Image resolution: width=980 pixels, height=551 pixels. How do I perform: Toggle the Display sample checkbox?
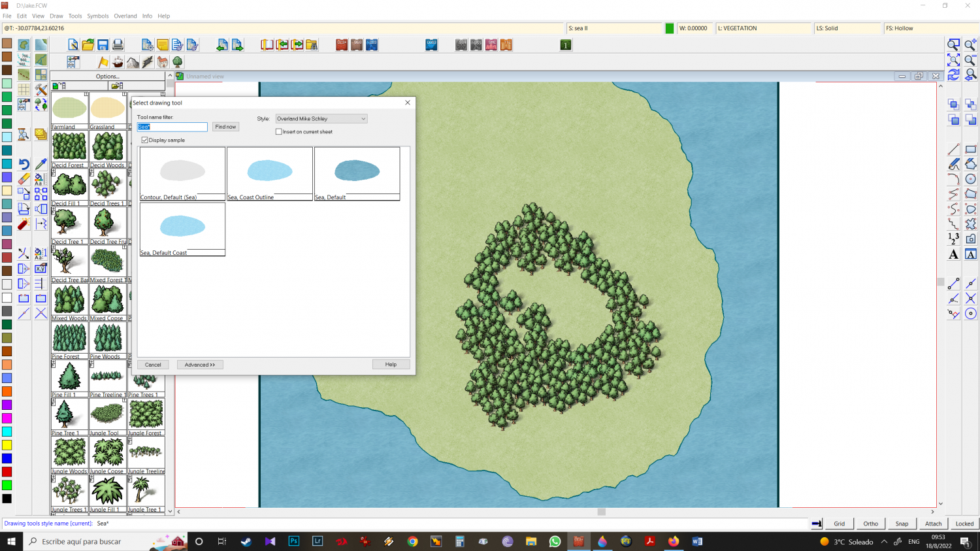(145, 140)
